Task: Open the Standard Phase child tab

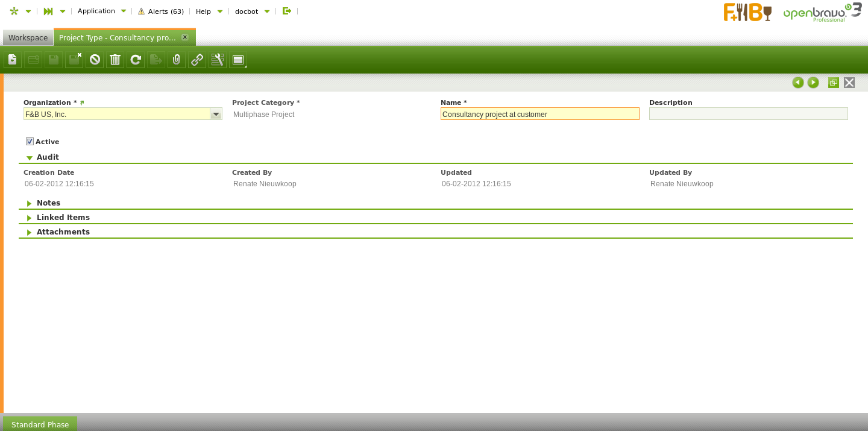Action: (x=40, y=424)
